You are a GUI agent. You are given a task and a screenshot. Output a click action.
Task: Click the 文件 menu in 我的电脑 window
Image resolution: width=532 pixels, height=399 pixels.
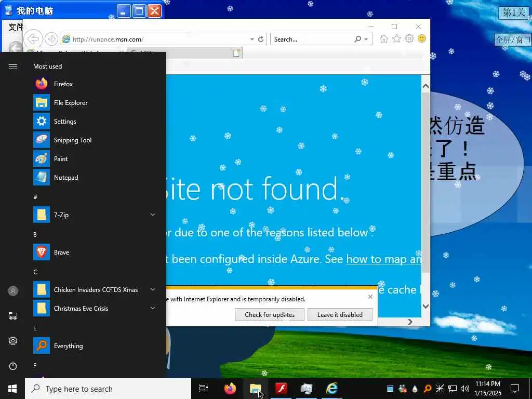15,27
